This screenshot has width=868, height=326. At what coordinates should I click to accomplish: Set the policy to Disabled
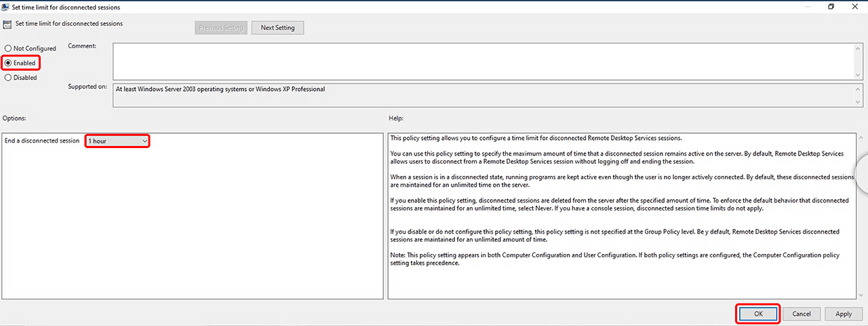point(8,77)
